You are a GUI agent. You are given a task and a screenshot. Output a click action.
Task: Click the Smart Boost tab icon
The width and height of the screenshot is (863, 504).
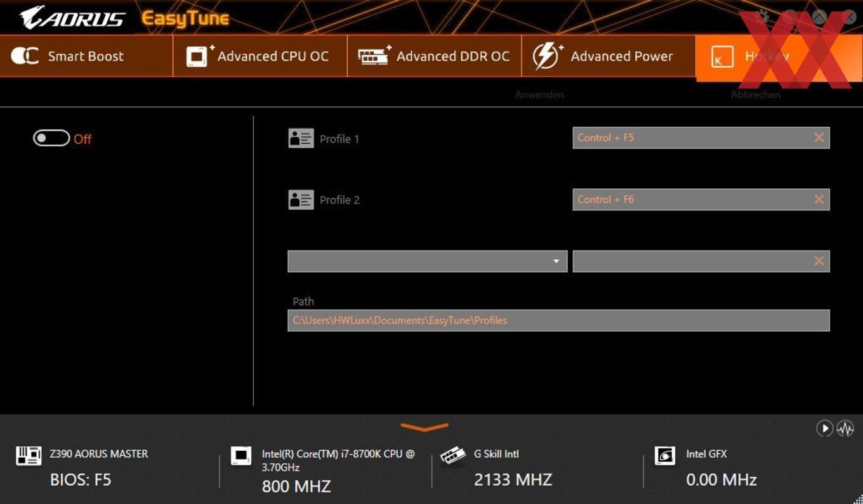point(25,56)
